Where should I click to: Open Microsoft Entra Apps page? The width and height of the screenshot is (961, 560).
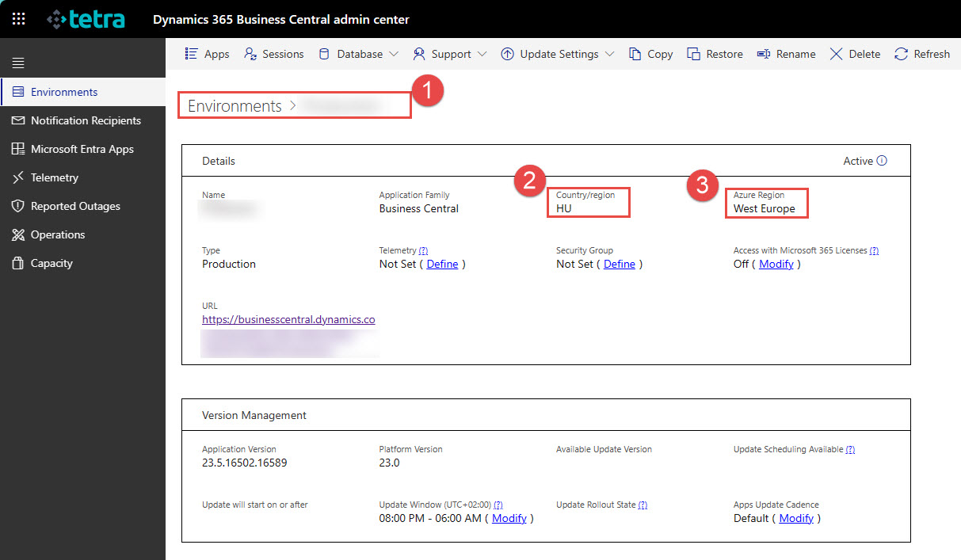[82, 149]
